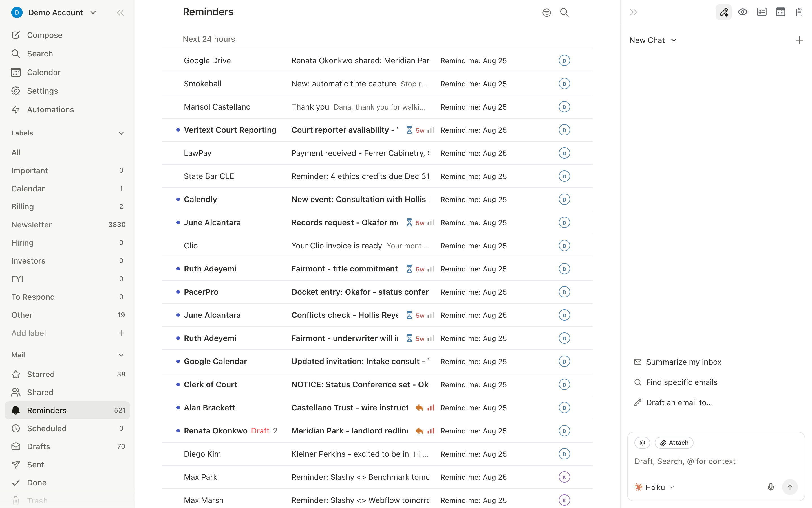This screenshot has width=812, height=508.
Task: Open the Drafts folder
Action: [x=67, y=446]
